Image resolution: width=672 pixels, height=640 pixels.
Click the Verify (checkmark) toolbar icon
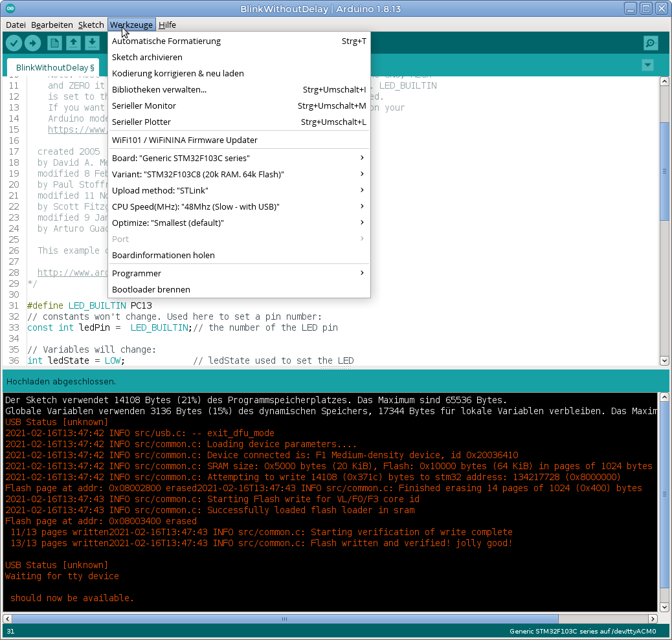(x=14, y=43)
